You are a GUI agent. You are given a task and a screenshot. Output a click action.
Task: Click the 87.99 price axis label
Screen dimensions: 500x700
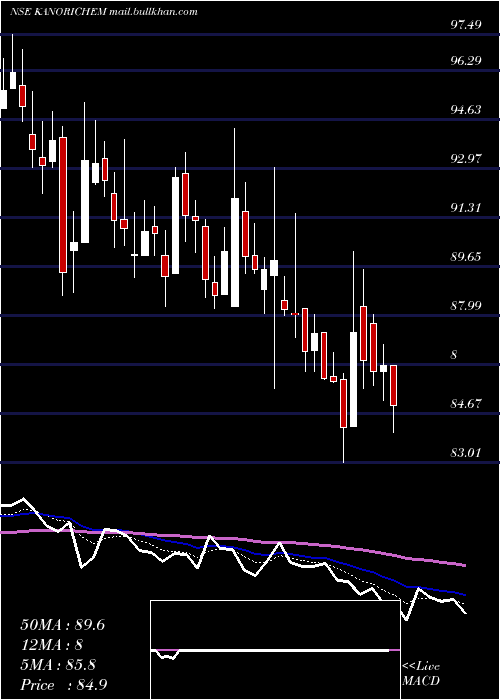[466, 306]
